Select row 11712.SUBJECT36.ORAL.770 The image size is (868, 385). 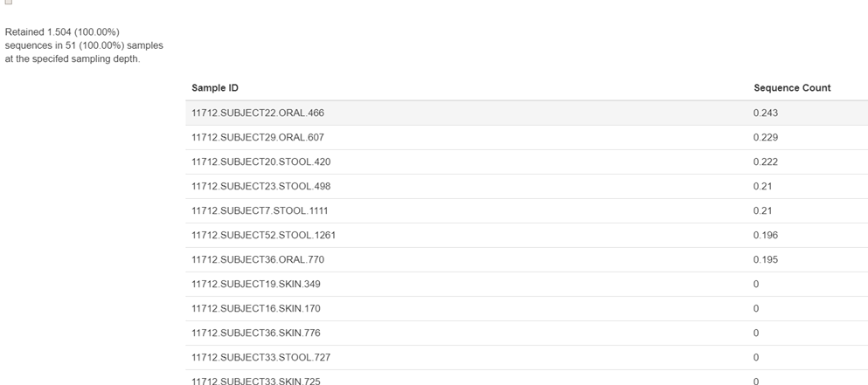point(258,259)
